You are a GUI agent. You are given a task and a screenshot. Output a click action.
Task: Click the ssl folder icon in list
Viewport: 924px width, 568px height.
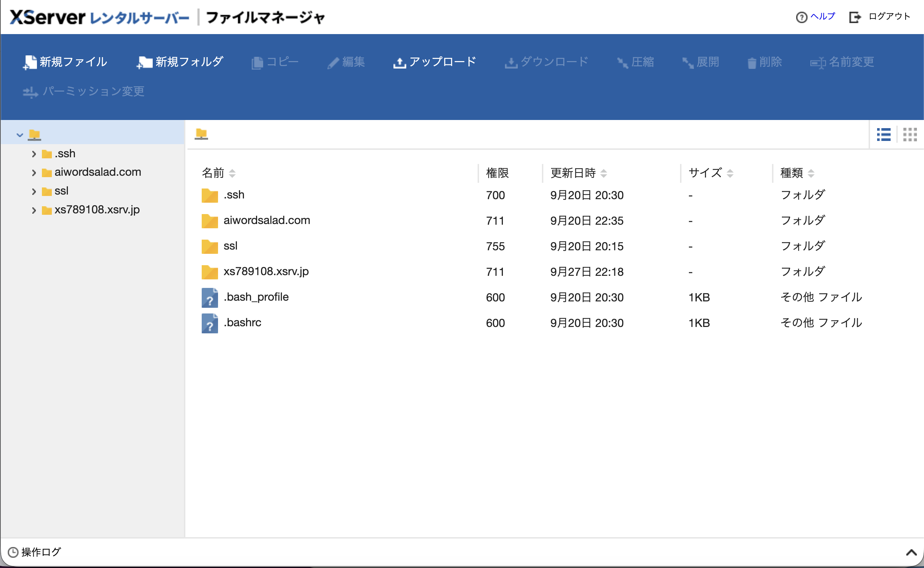(210, 246)
